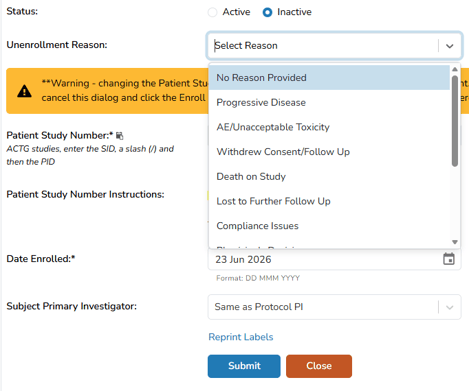The width and height of the screenshot is (469, 391).
Task: Choose Progressive Disease option
Action: coord(329,102)
